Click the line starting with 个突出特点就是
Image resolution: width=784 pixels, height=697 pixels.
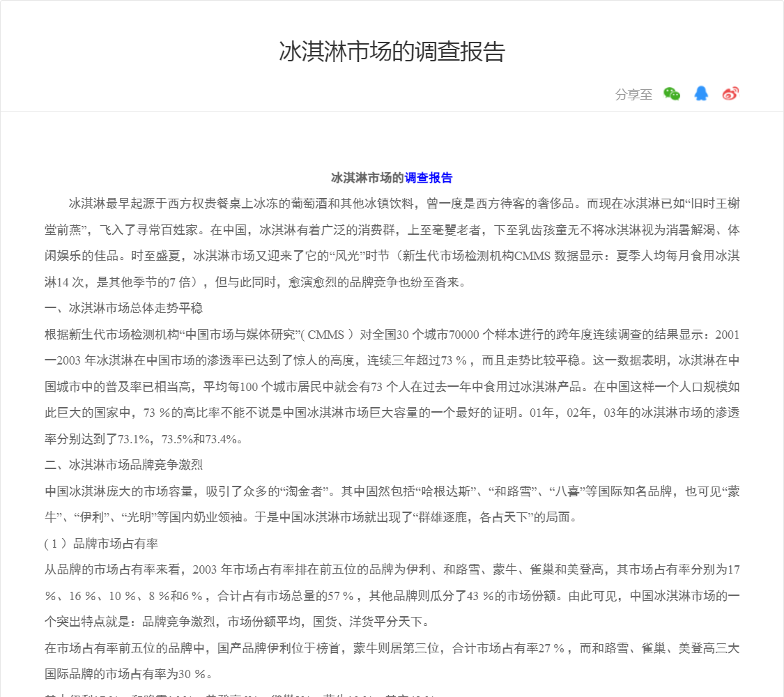click(237, 622)
